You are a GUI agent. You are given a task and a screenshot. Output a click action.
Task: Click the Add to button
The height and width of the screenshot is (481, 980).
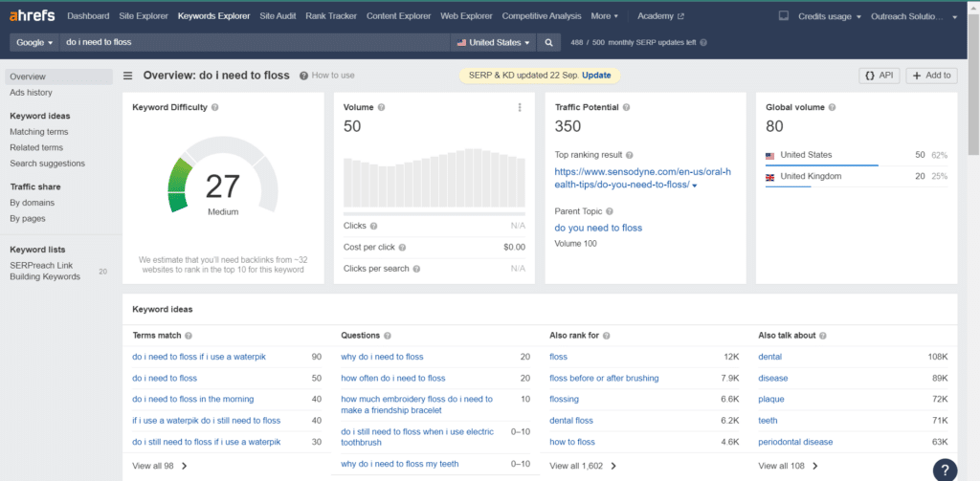click(x=932, y=76)
